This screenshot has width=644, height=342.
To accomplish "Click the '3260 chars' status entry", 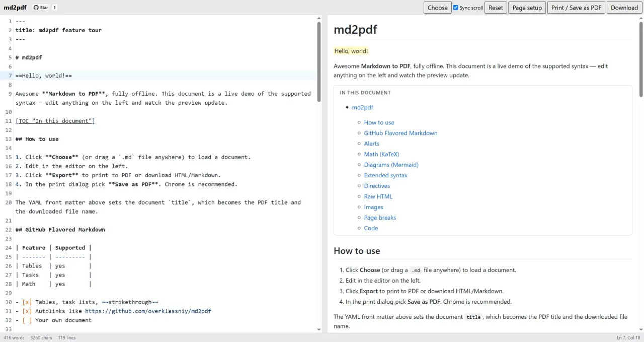I will [41, 337].
